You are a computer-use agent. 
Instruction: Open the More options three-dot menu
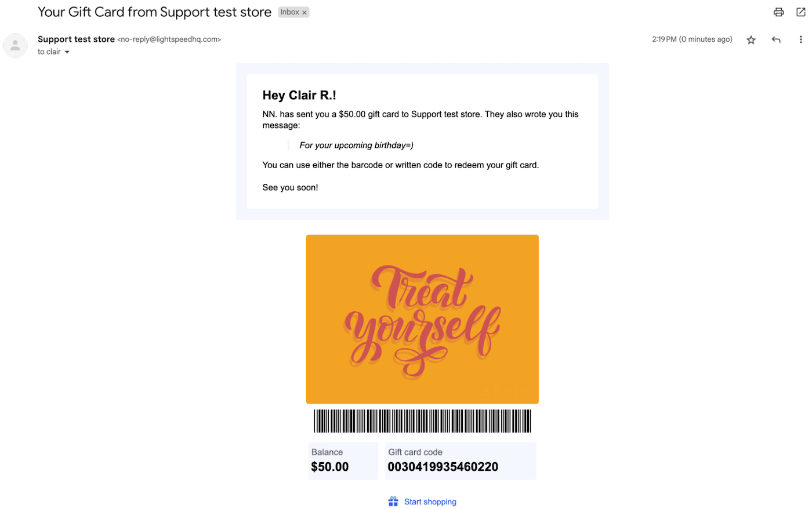[x=800, y=40]
